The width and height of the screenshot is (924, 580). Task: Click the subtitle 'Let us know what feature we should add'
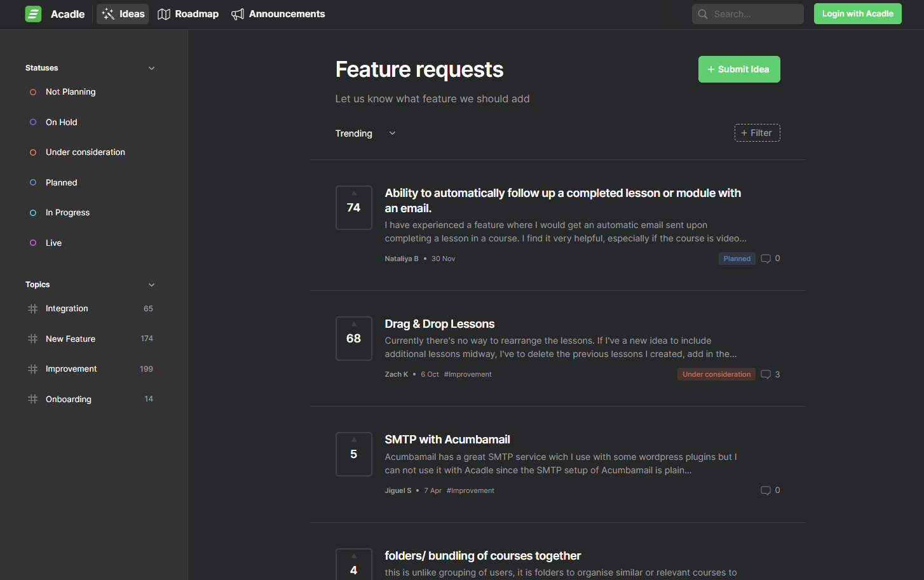pyautogui.click(x=432, y=99)
